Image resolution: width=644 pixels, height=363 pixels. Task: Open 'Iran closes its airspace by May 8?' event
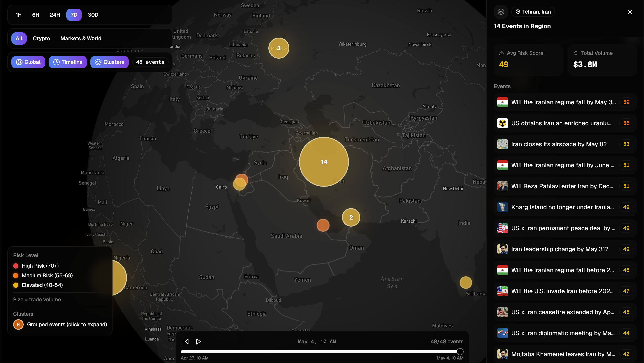[565, 144]
